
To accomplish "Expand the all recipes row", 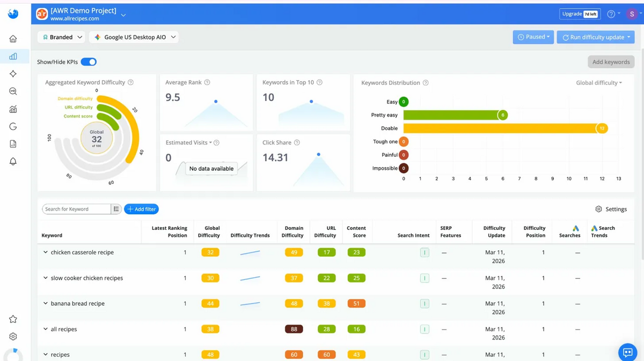I will pyautogui.click(x=46, y=329).
